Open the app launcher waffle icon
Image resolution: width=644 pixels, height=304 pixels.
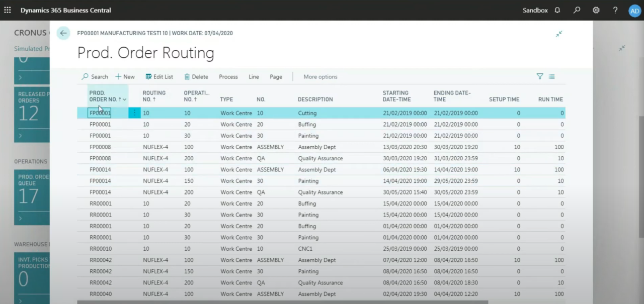7,10
